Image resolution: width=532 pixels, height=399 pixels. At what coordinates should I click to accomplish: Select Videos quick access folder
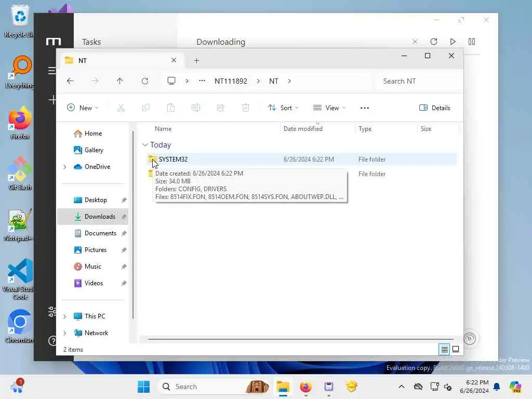[94, 283]
